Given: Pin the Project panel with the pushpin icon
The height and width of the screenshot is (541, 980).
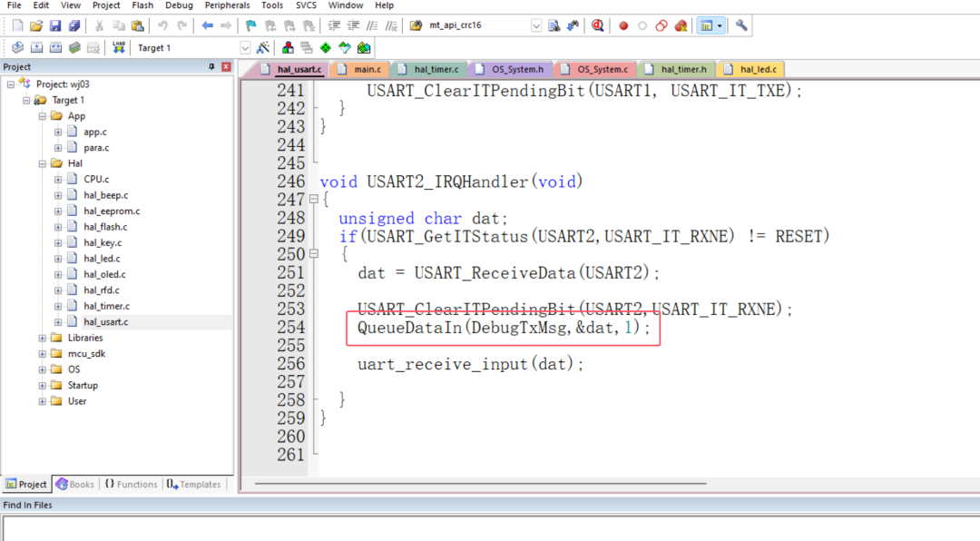Looking at the screenshot, I should 212,67.
